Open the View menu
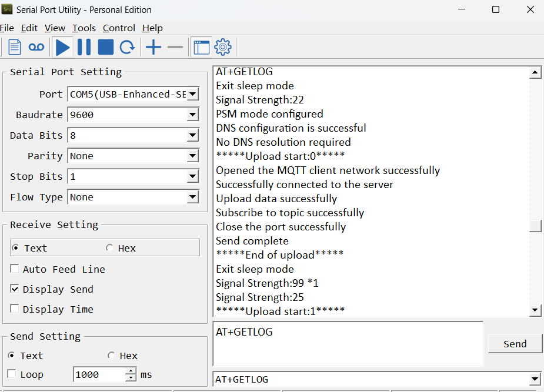 [x=55, y=28]
